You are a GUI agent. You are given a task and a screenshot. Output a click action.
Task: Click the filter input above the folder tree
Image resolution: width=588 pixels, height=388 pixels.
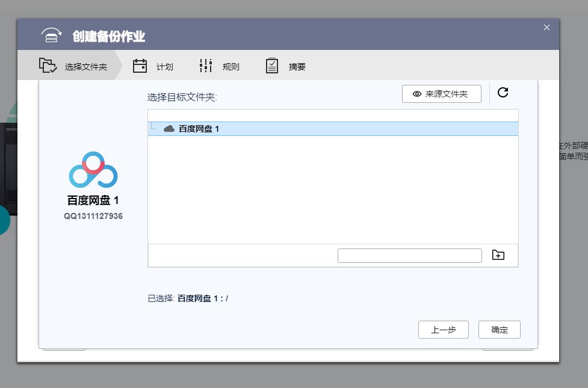pyautogui.click(x=332, y=114)
